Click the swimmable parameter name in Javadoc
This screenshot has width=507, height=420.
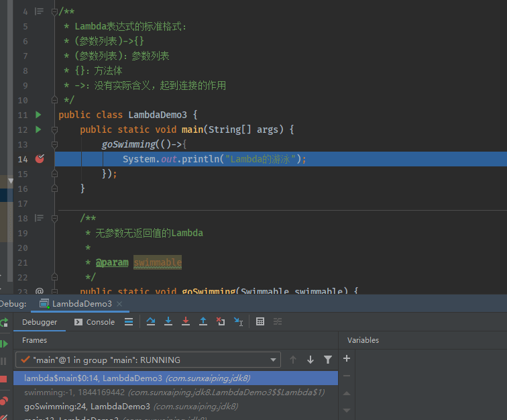point(158,262)
